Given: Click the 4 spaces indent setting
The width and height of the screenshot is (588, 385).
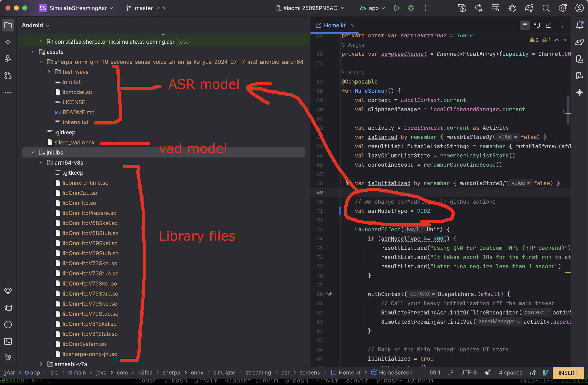Looking at the screenshot, I should coord(510,373).
